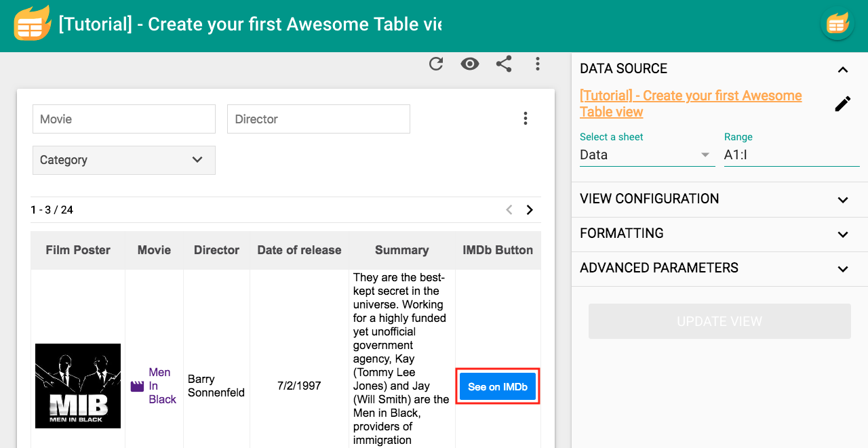Expand the FORMATTING section
Screen dimensions: 868x448
(719, 234)
